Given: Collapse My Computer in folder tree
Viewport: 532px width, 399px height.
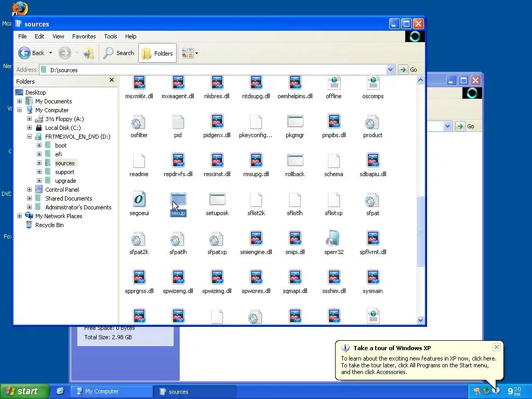Looking at the screenshot, I should coord(19,110).
